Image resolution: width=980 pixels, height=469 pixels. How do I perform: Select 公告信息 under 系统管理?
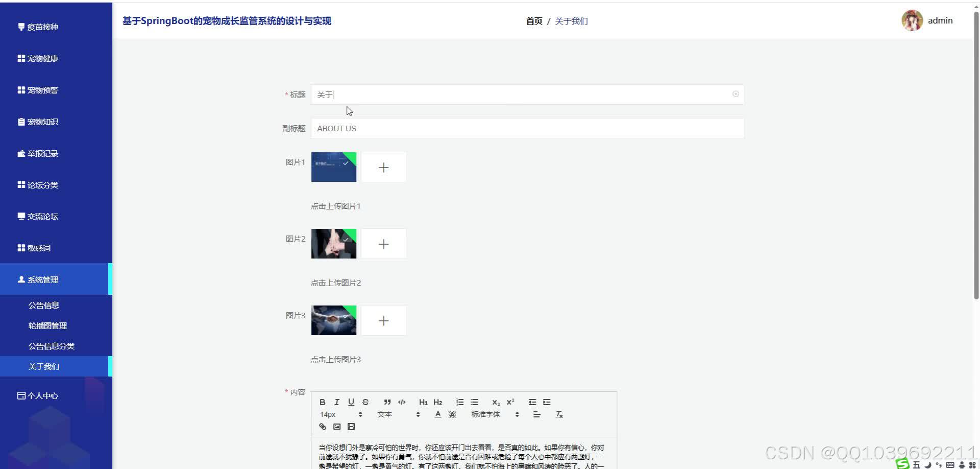pos(44,304)
